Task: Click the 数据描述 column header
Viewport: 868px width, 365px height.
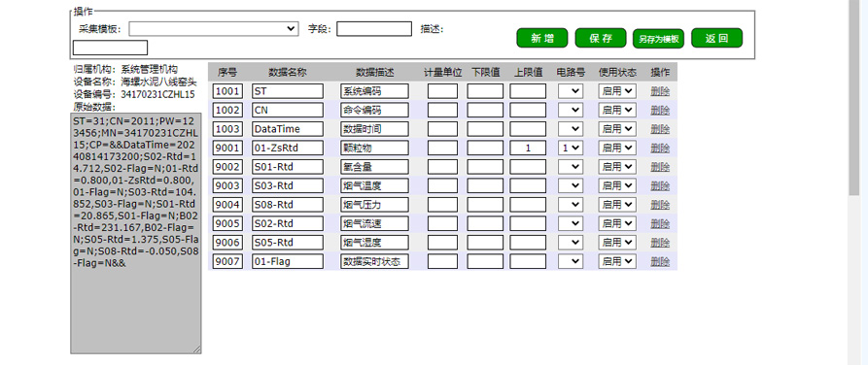Action: point(375,72)
